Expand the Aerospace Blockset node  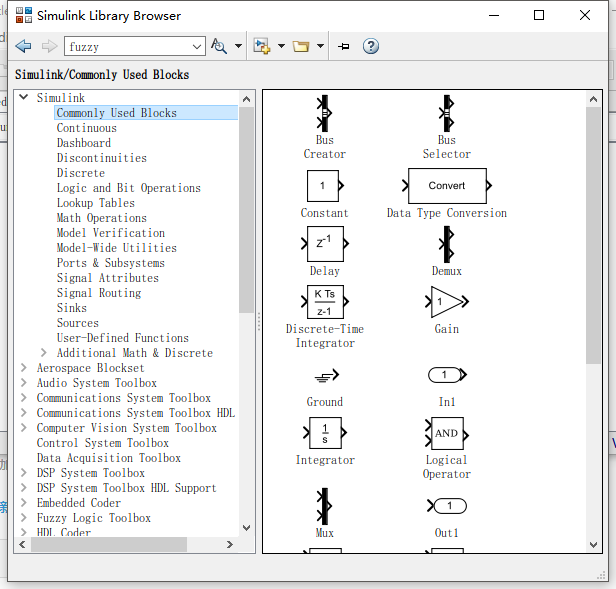24,367
